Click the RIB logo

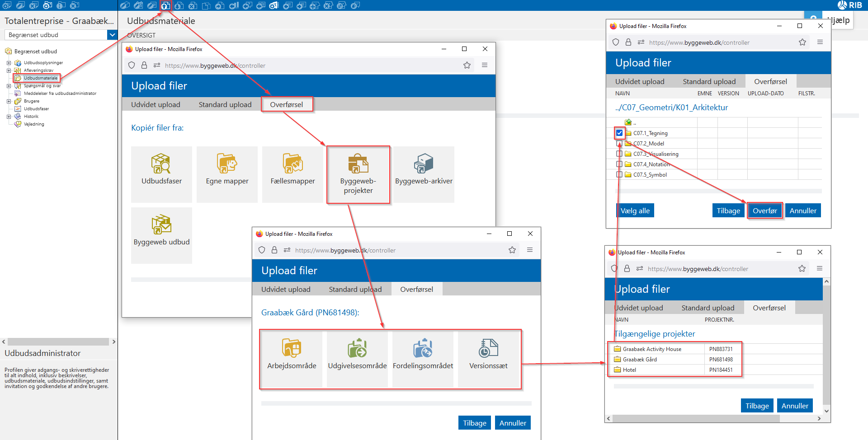click(850, 5)
